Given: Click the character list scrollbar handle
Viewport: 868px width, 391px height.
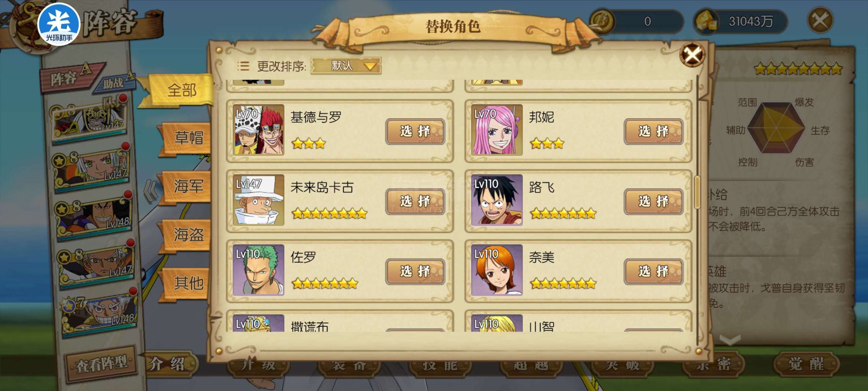Looking at the screenshot, I should 697,192.
